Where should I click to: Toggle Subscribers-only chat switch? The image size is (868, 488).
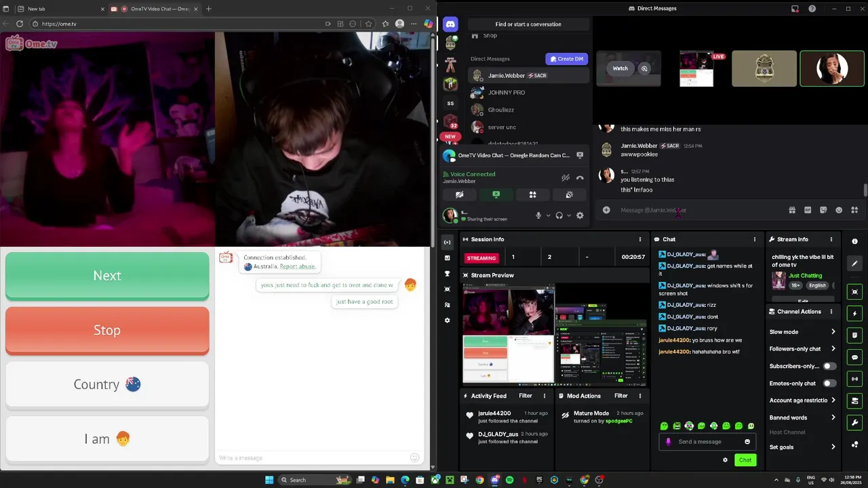(829, 366)
